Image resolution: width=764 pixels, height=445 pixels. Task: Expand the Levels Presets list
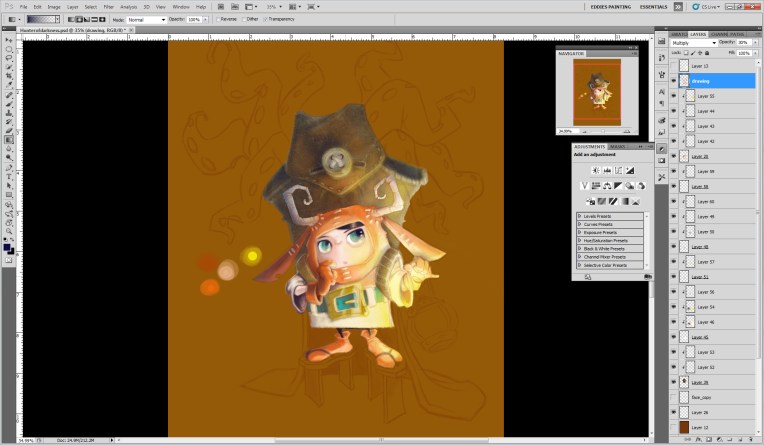580,216
